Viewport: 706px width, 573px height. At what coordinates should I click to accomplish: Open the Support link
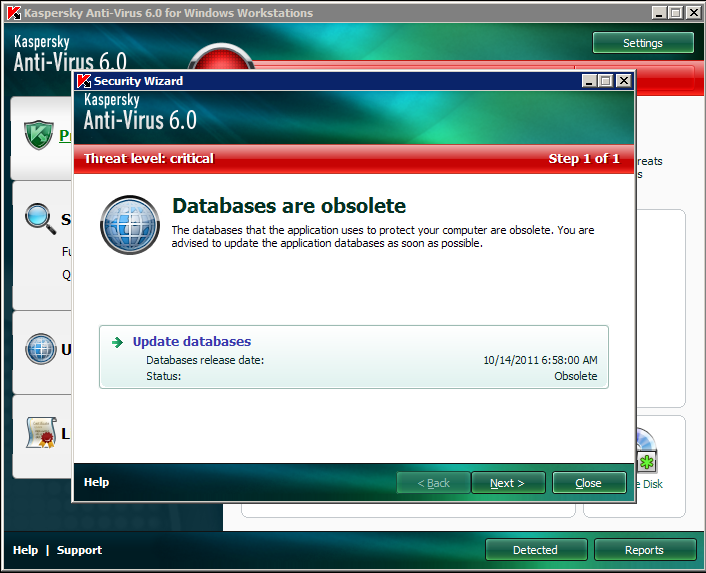point(79,550)
